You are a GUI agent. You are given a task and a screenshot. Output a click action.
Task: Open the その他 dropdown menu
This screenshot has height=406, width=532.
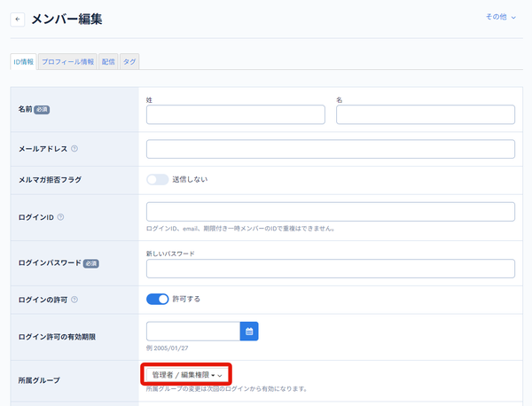(x=501, y=17)
